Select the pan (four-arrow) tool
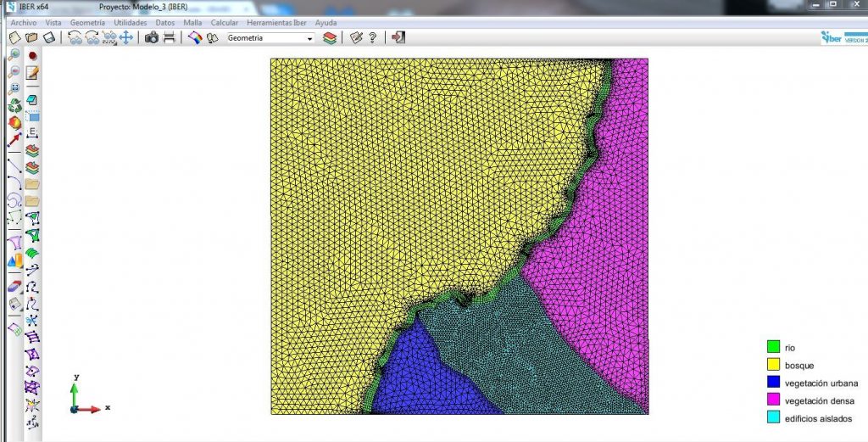 pos(125,37)
